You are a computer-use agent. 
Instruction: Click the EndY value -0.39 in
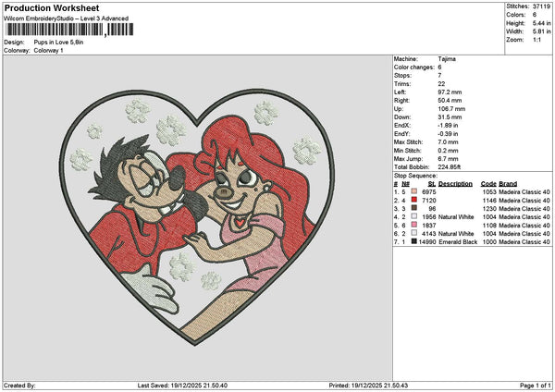448,134
